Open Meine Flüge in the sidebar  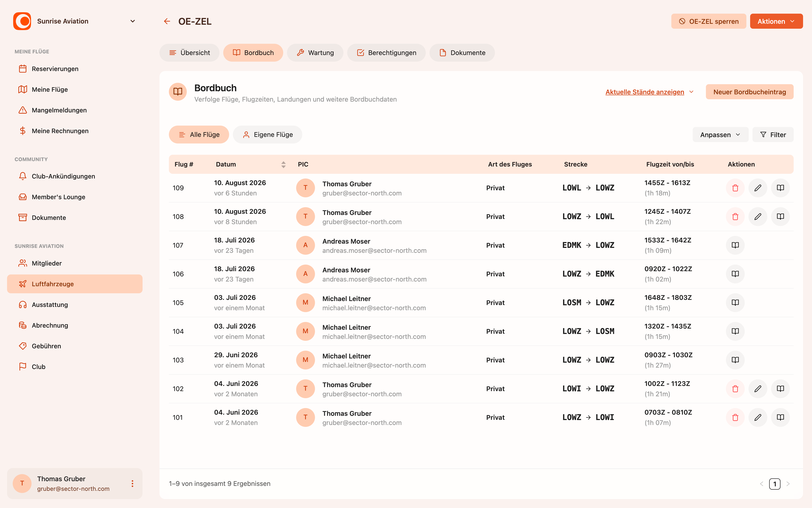pyautogui.click(x=75, y=90)
